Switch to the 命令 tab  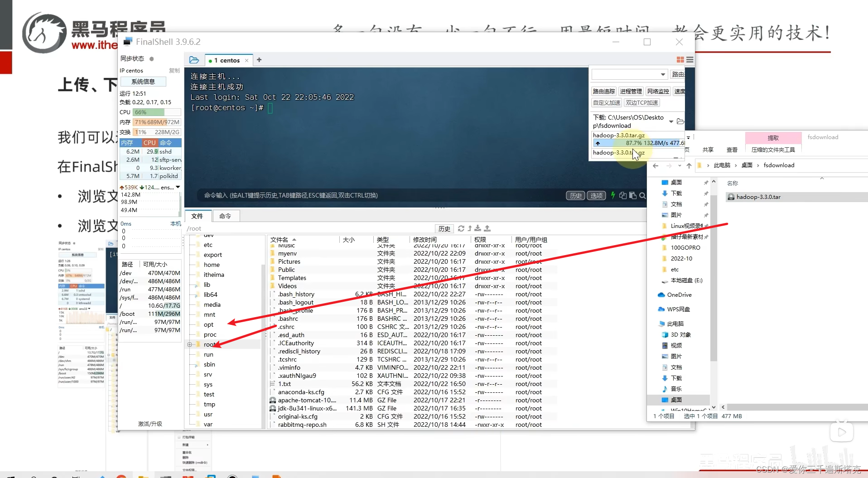point(226,216)
